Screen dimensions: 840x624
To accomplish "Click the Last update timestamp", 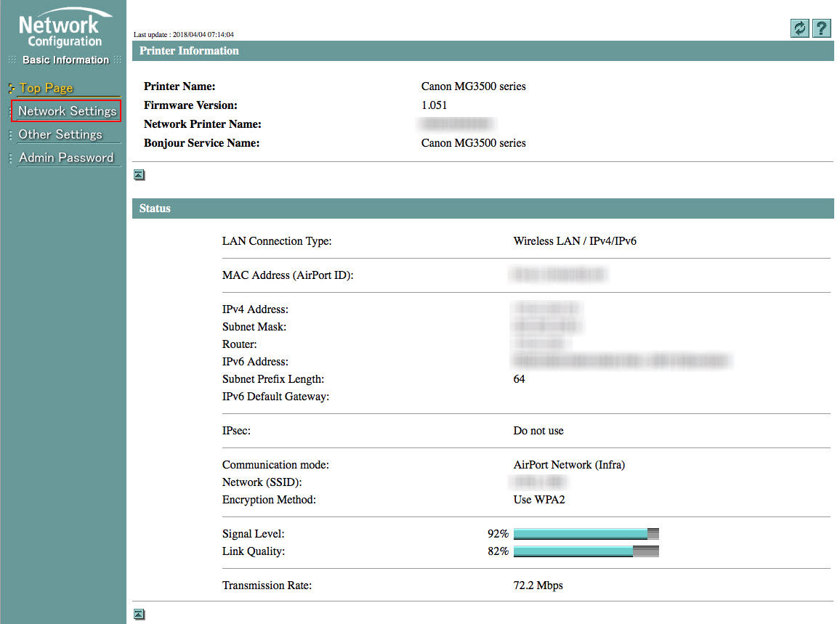I will (x=184, y=34).
